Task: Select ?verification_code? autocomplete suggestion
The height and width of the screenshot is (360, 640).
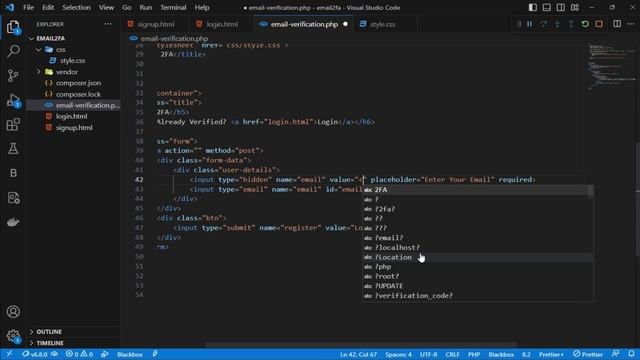Action: [478, 296]
